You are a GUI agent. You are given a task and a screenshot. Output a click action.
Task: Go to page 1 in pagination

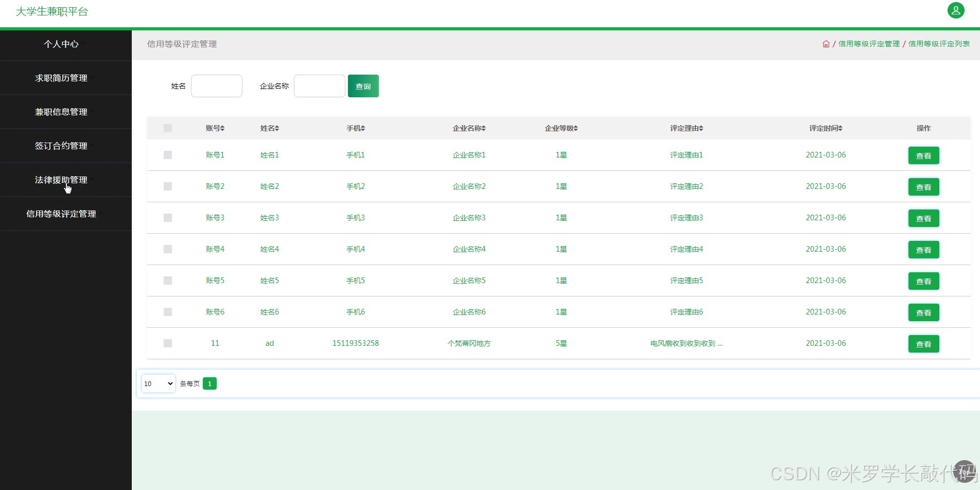coord(209,383)
